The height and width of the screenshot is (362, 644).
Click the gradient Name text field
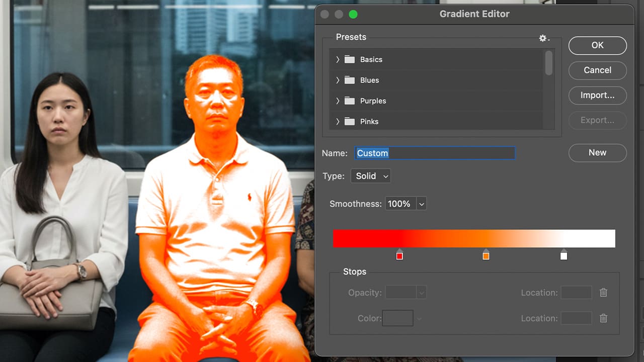pos(435,153)
